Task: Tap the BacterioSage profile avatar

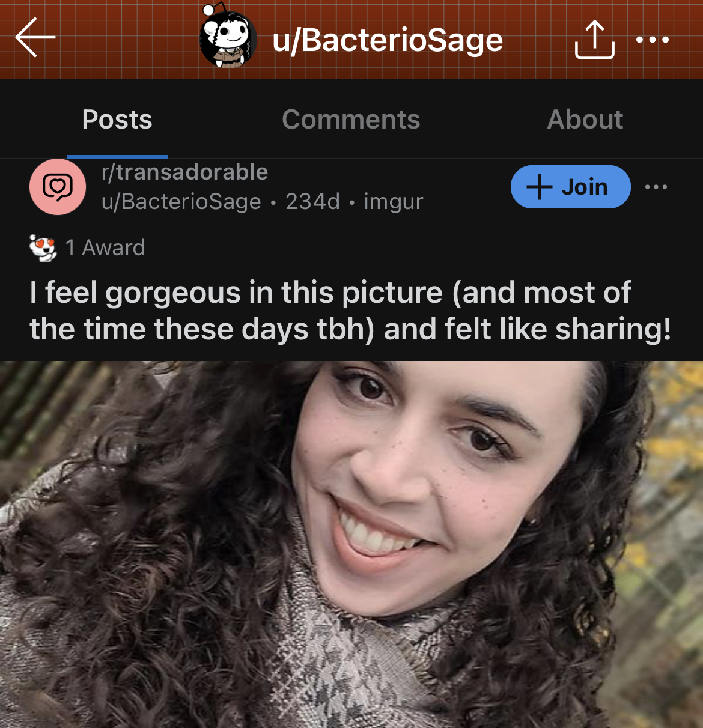Action: point(228,38)
